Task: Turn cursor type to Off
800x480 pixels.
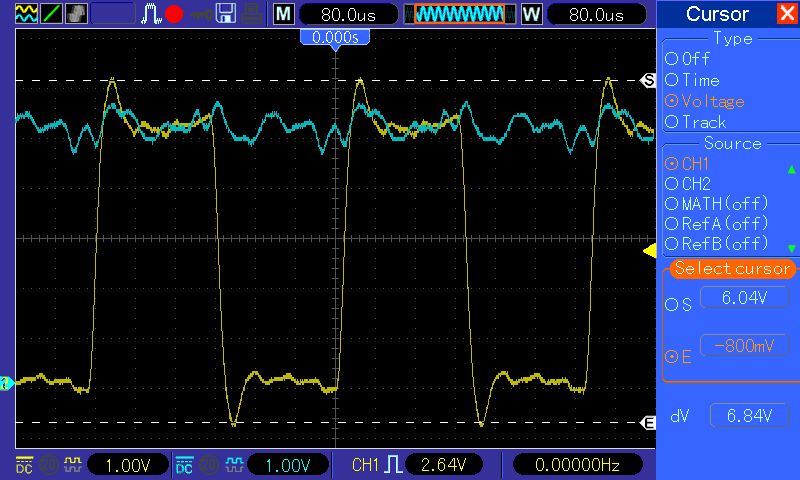Action: 687,59
